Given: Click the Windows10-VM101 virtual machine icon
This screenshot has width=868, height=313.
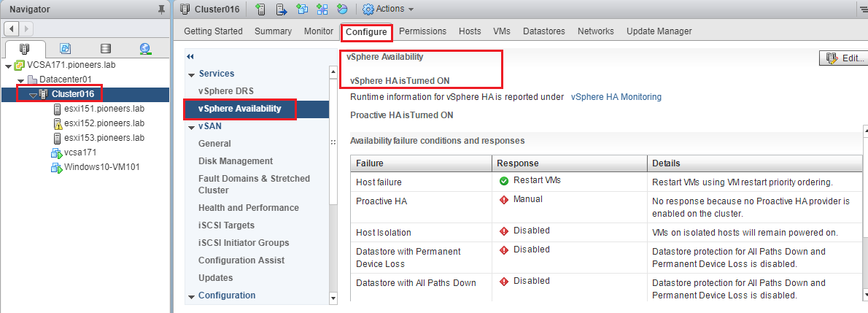Looking at the screenshot, I should (55, 167).
